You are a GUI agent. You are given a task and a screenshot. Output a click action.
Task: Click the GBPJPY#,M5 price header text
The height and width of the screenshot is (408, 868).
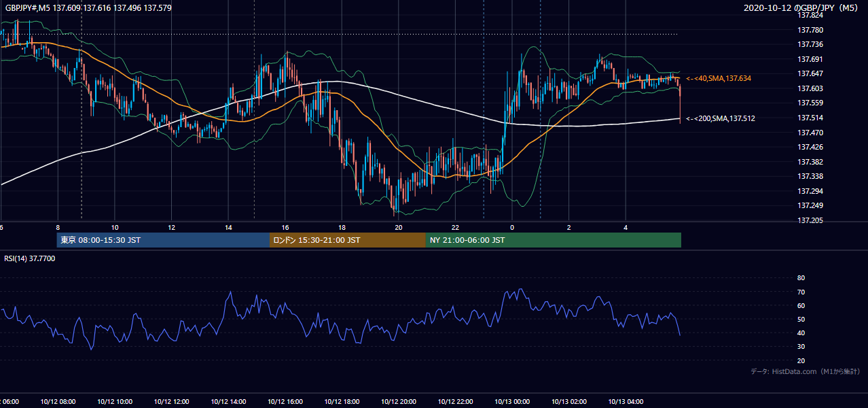(88, 7)
